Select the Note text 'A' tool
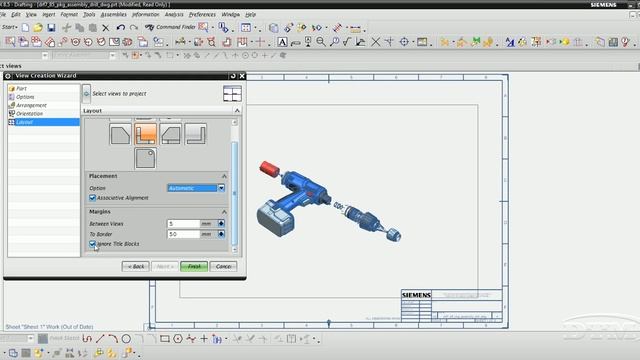 coord(282,42)
